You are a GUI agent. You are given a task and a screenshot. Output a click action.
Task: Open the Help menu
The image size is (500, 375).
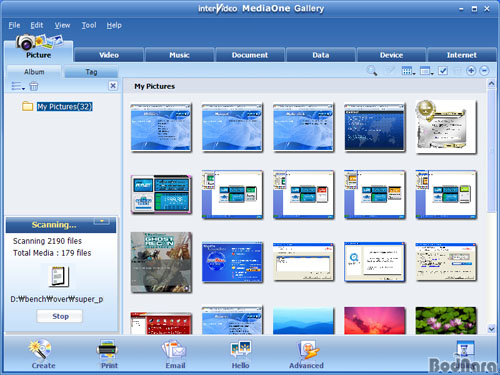[114, 25]
